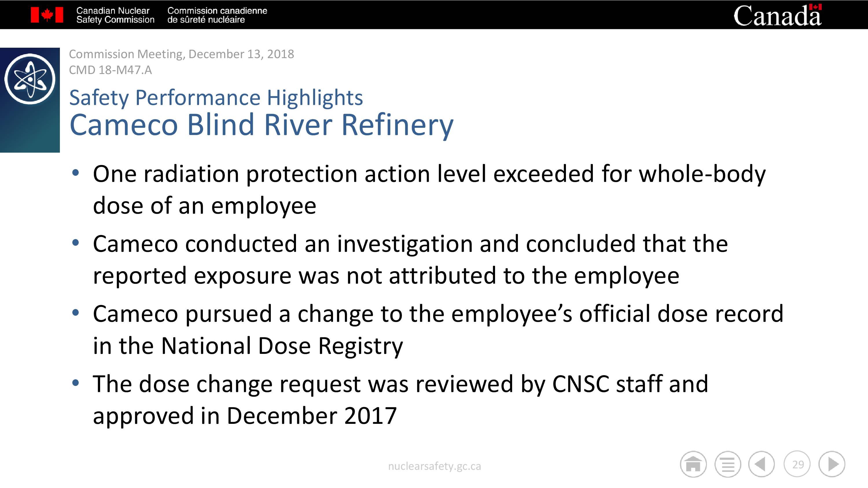Click Safety Performance Highlights heading
868x488 pixels.
point(216,98)
